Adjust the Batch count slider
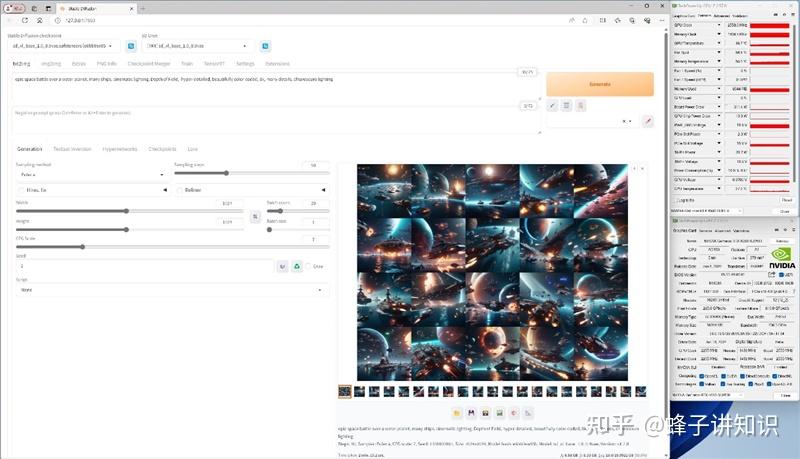800x459 pixels. [298, 211]
